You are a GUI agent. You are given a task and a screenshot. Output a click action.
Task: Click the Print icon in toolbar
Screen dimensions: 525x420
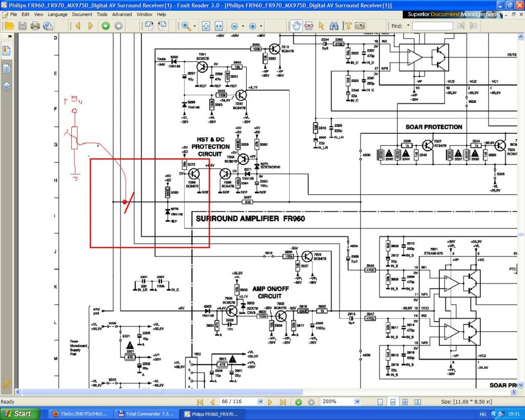(x=35, y=26)
